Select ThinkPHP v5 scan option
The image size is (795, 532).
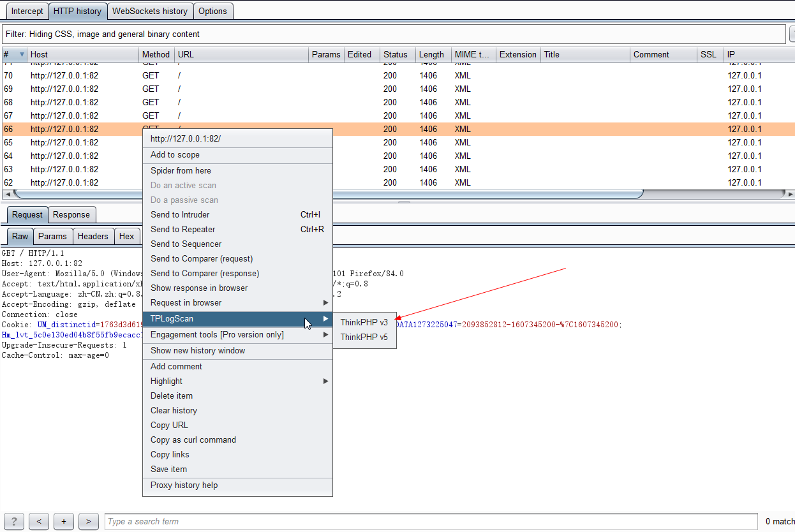(x=364, y=337)
